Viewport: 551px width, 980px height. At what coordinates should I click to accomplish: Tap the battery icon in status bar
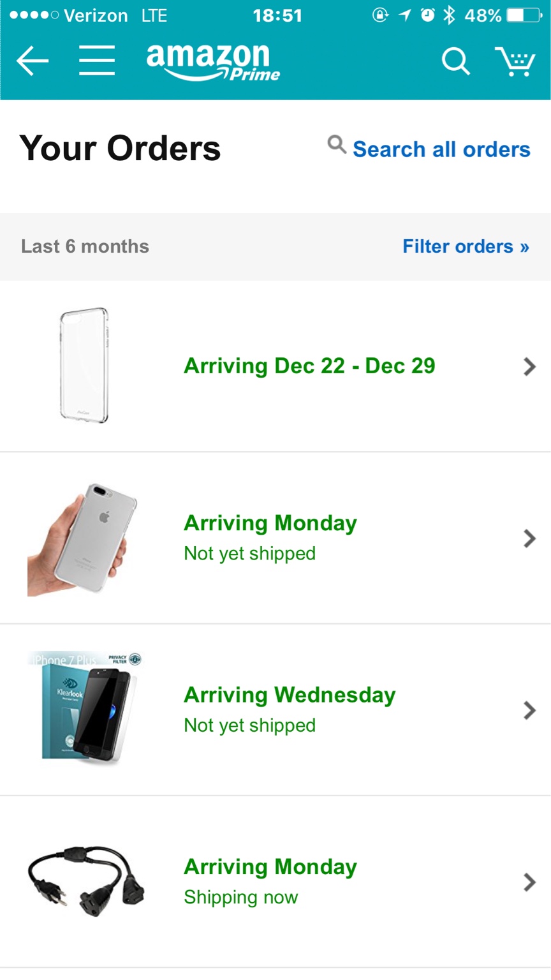click(524, 15)
